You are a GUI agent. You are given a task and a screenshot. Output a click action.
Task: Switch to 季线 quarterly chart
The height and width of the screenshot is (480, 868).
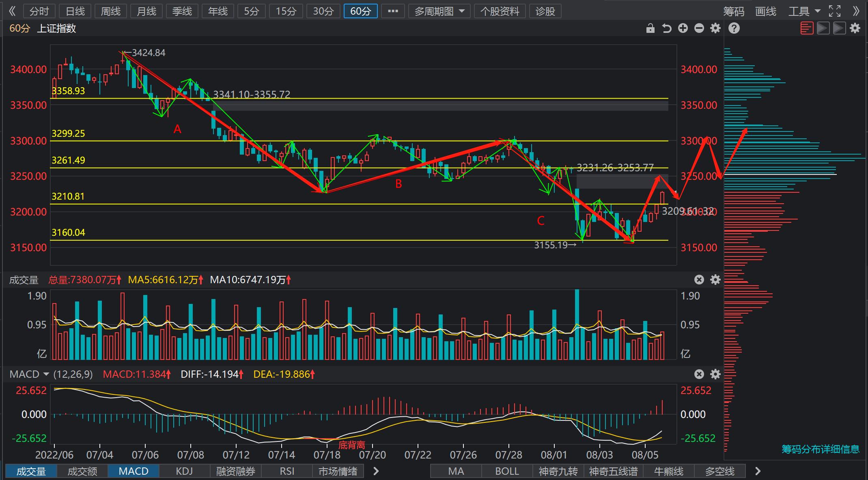point(182,11)
